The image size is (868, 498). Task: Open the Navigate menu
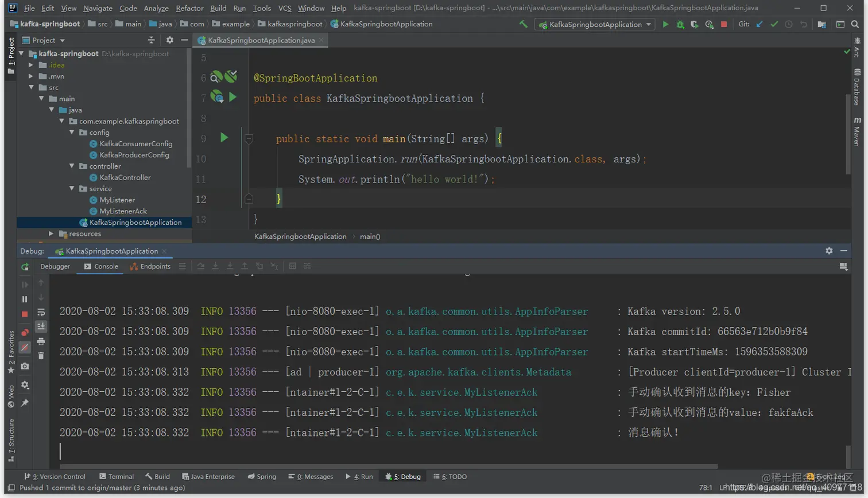(x=98, y=8)
